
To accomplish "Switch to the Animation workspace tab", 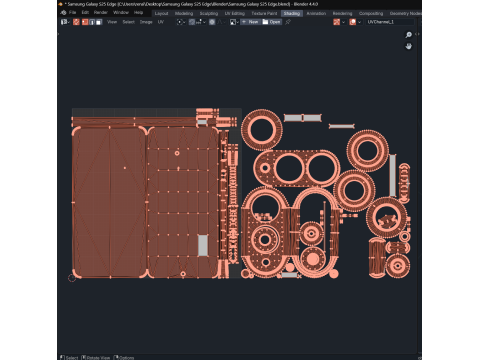I will pos(316,13).
